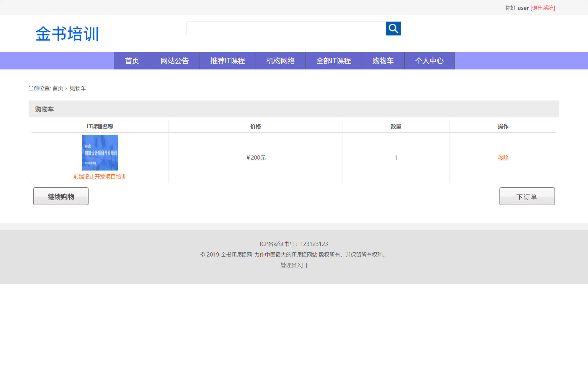Open the 机构网络 menu item
The height and width of the screenshot is (370, 588).
[x=280, y=61]
